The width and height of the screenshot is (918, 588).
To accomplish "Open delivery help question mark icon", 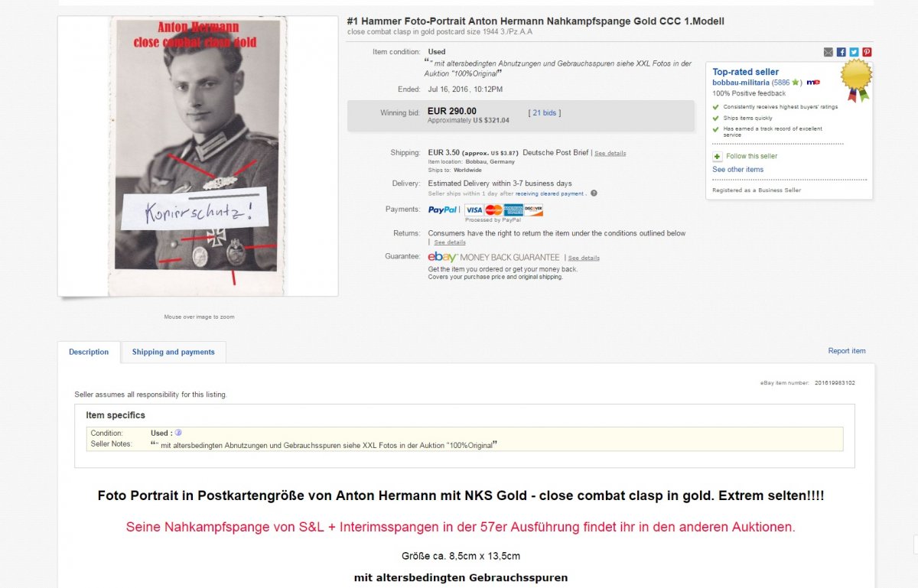I will (594, 193).
